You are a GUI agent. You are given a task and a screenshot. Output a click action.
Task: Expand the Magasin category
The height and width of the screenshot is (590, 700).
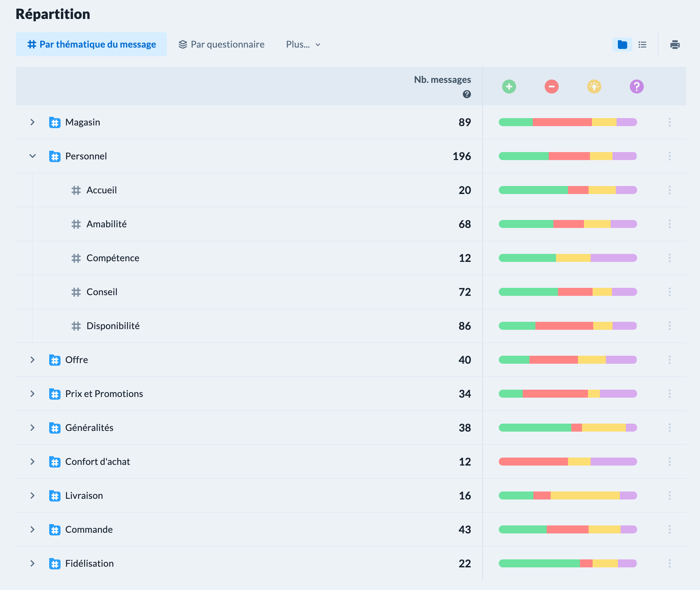click(x=32, y=122)
